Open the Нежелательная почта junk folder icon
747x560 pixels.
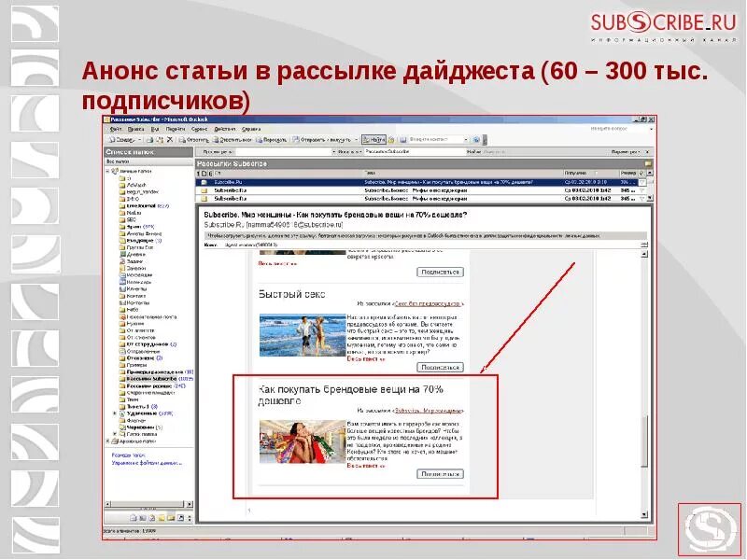[122, 316]
